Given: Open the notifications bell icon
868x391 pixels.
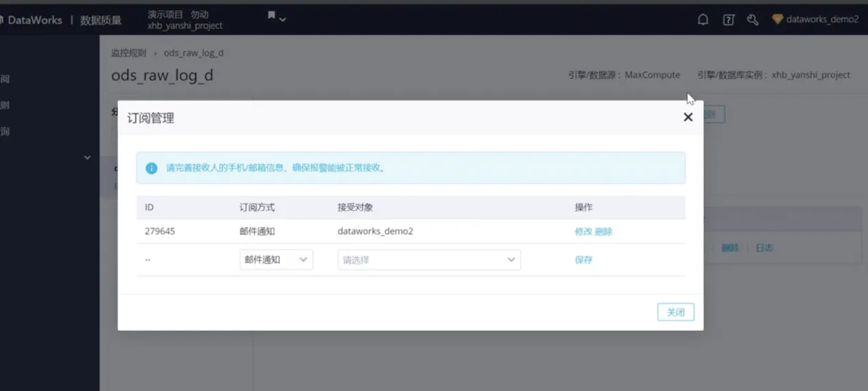Looking at the screenshot, I should point(702,20).
